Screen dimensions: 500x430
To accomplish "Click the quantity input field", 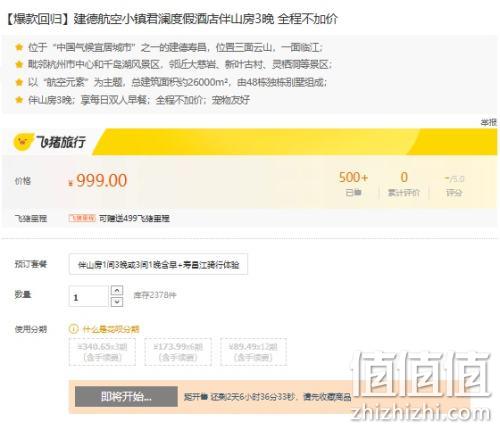I will [x=89, y=296].
